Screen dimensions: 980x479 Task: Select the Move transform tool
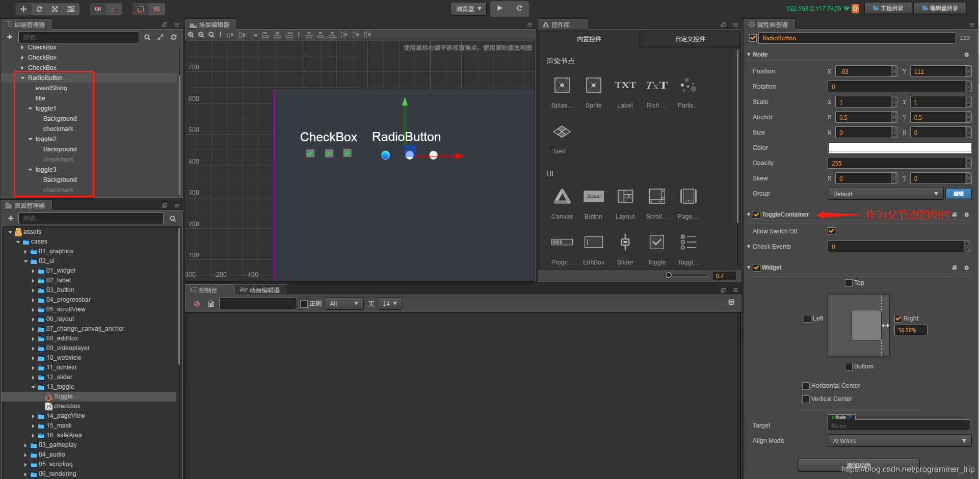(23, 9)
